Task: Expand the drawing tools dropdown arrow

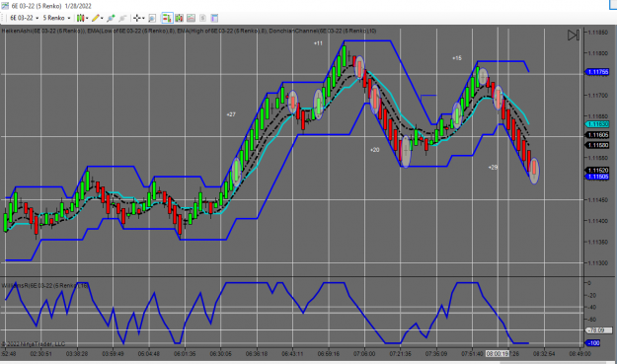Action: point(102,18)
